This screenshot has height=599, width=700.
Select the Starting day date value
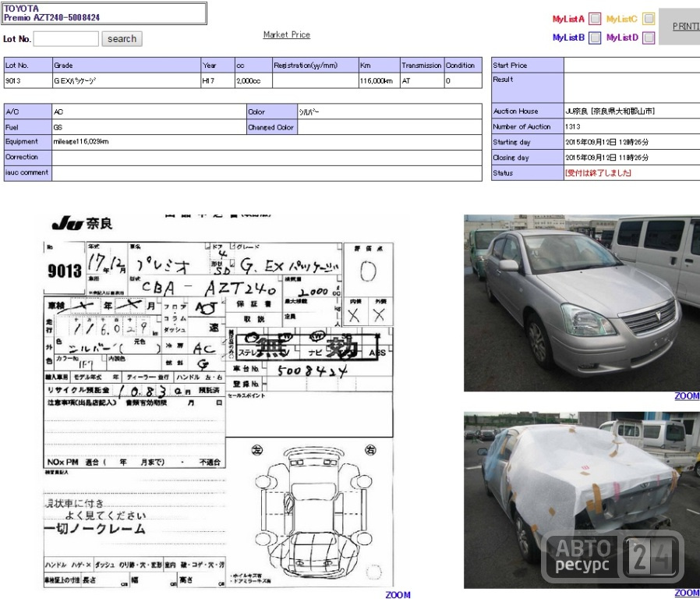(x=606, y=142)
